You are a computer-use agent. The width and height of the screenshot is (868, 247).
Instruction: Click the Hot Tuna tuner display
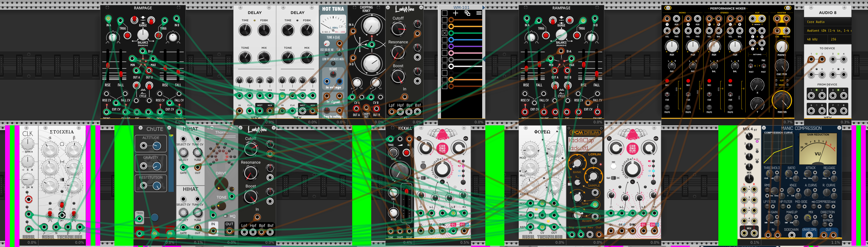[x=333, y=25]
